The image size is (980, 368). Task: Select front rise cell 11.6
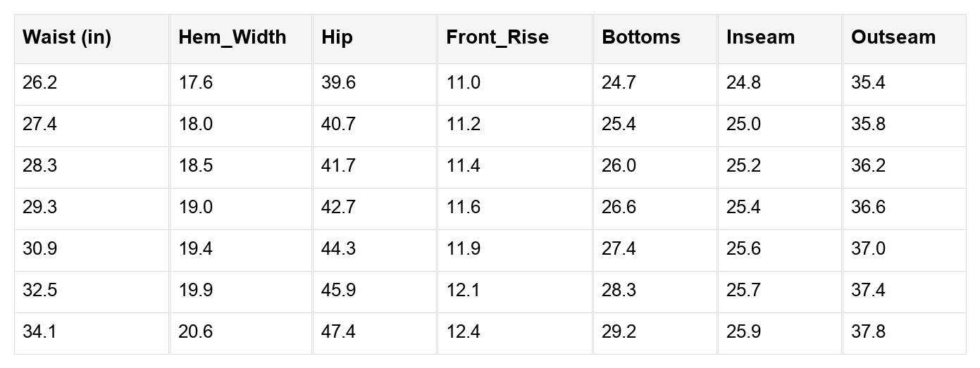(x=464, y=208)
